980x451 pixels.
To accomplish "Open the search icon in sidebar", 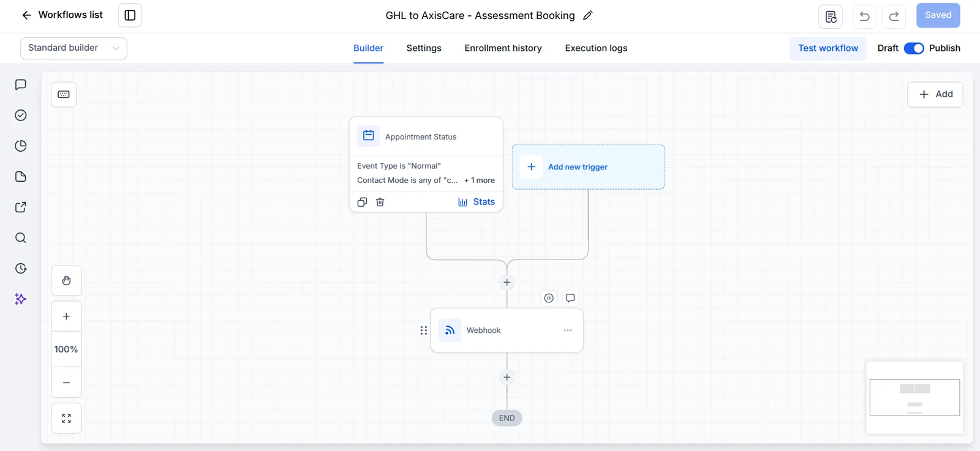I will (x=21, y=237).
